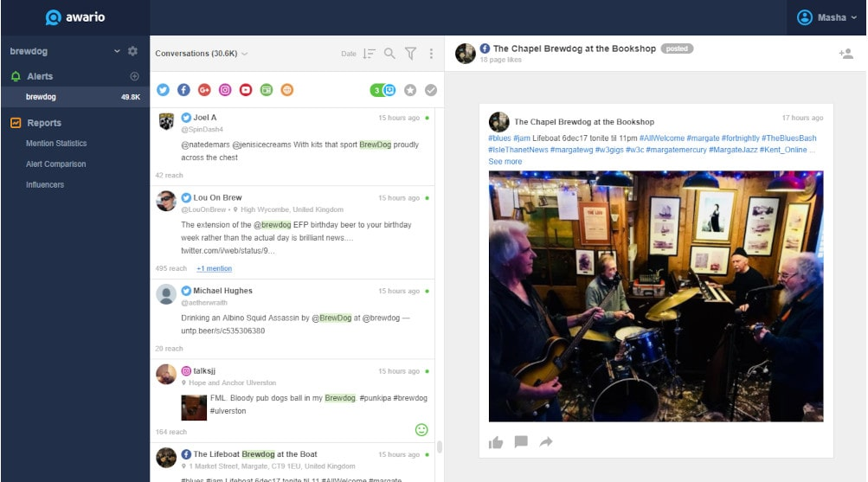Image resolution: width=868 pixels, height=482 pixels.
Task: Click the Masha user profile icon
Action: 805,17
